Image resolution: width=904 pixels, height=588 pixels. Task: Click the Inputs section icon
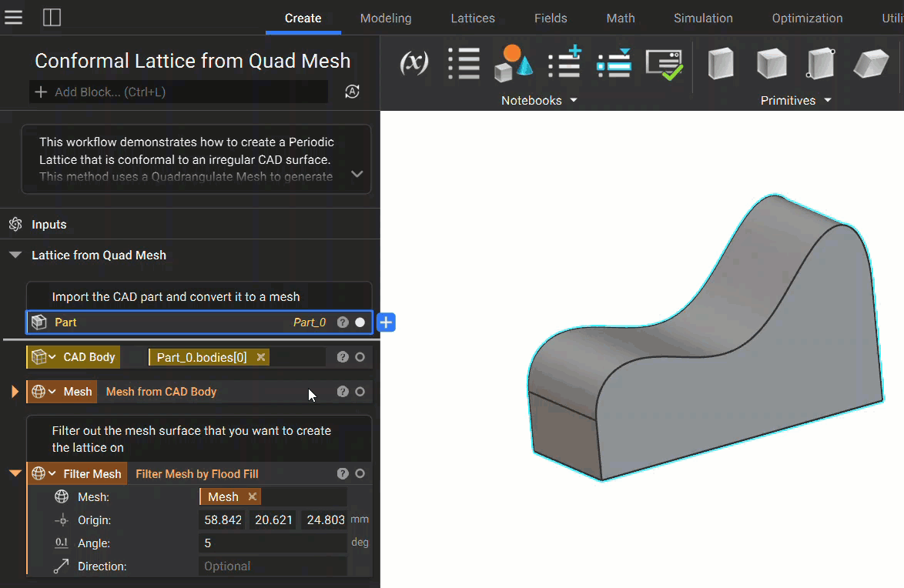[15, 224]
